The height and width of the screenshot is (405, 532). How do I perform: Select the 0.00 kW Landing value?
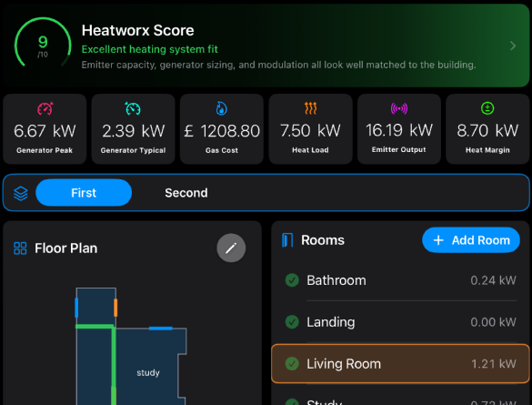coord(493,322)
